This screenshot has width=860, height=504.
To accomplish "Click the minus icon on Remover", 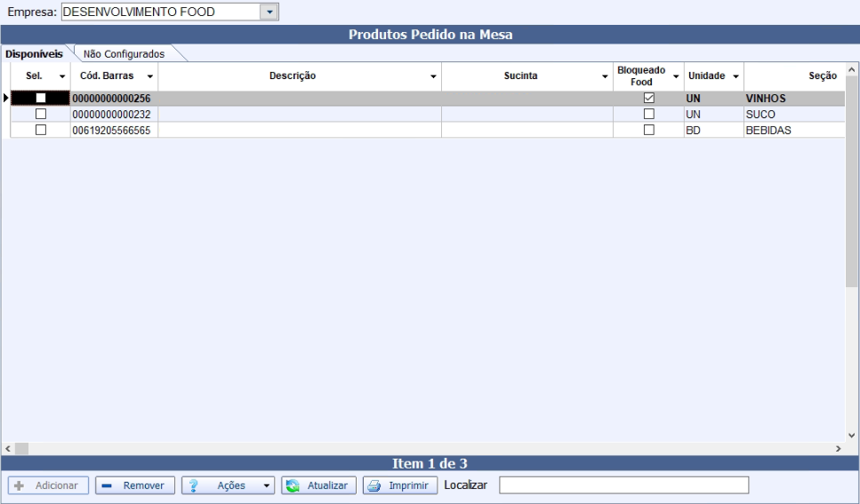I will tap(105, 486).
